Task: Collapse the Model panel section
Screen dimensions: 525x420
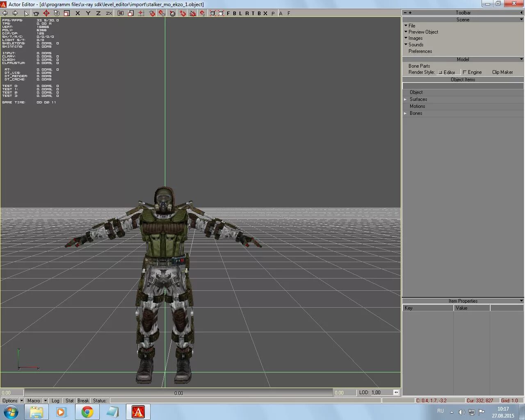Action: point(521,59)
